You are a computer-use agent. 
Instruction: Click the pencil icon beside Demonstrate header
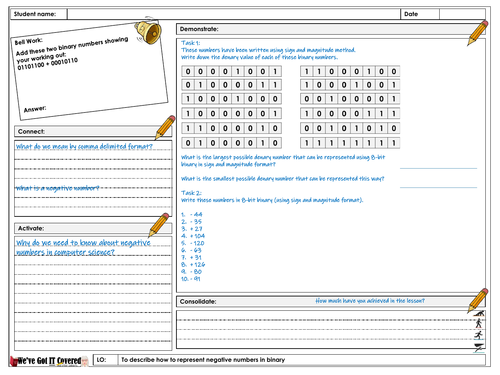click(x=478, y=33)
